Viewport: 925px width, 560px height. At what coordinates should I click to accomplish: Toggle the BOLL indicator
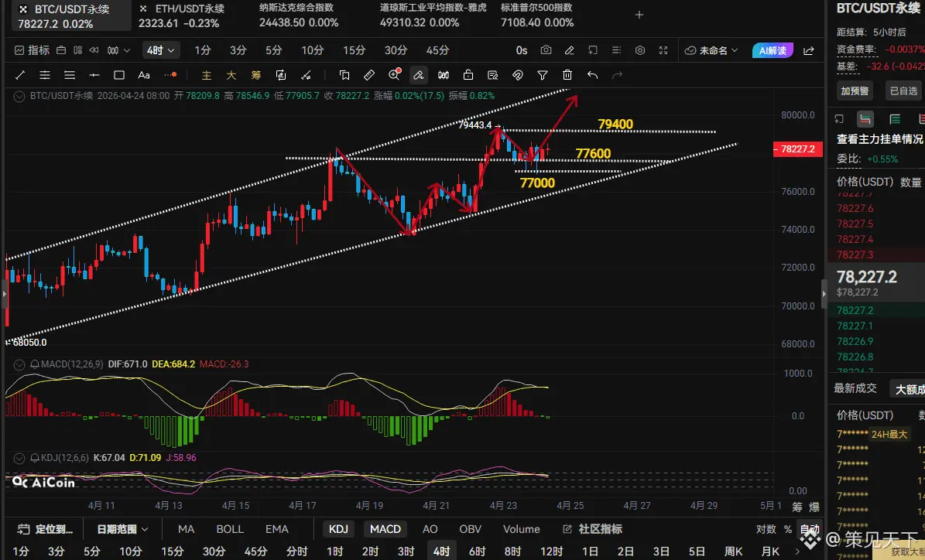click(x=230, y=529)
